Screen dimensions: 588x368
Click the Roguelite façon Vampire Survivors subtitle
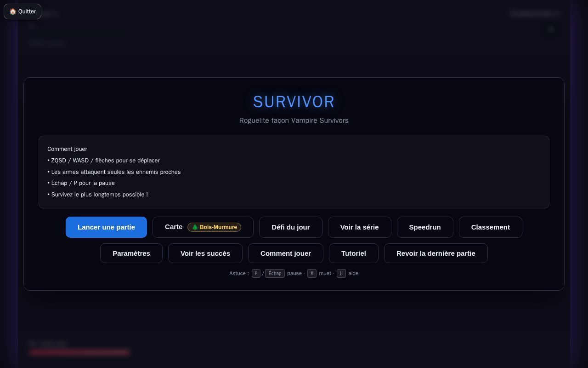click(294, 121)
